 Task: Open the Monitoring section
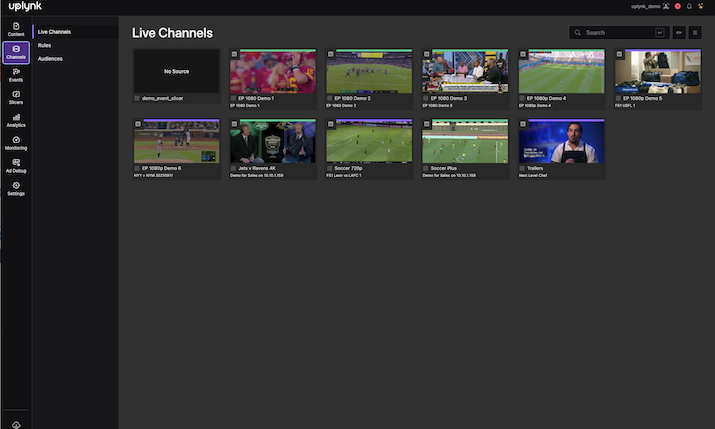click(16, 142)
